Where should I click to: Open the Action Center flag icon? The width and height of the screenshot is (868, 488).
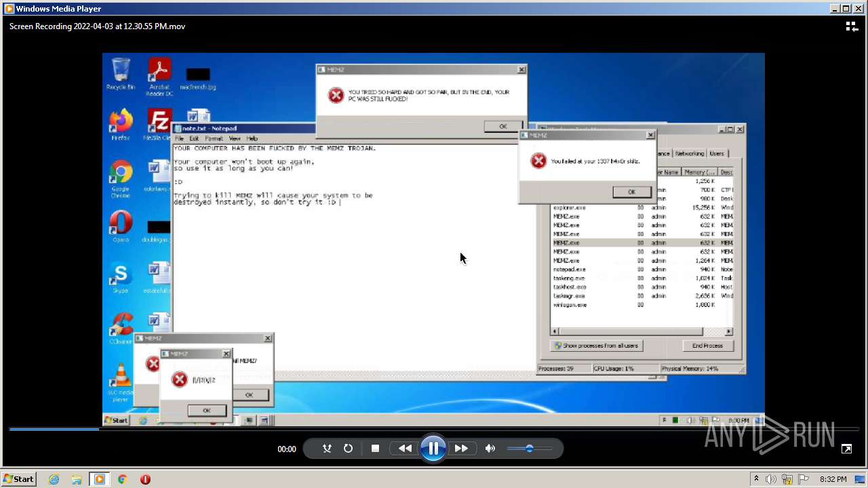(804, 479)
